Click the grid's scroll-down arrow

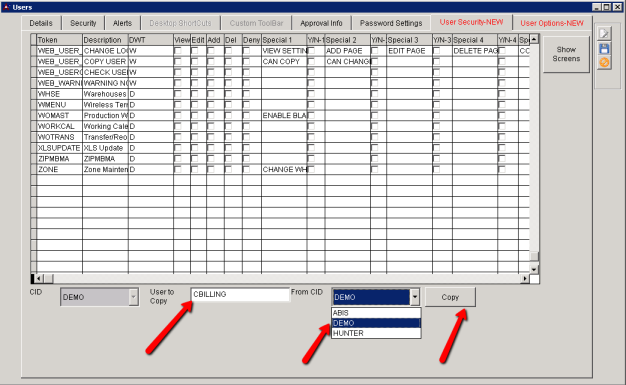pos(534,269)
